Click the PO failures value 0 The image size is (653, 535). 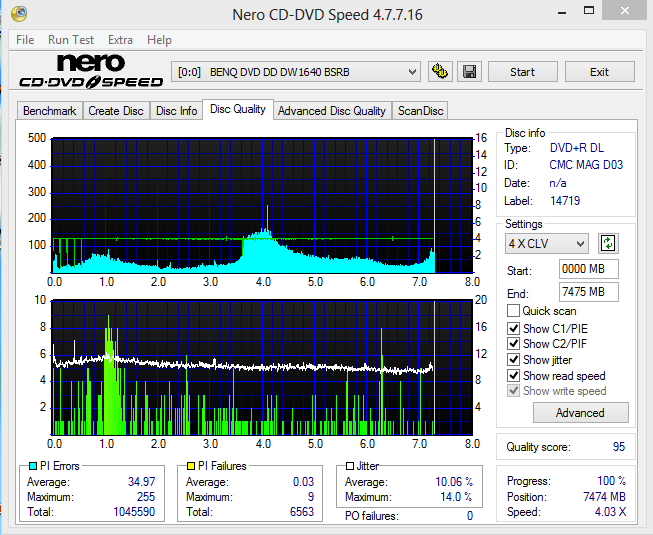click(x=470, y=516)
